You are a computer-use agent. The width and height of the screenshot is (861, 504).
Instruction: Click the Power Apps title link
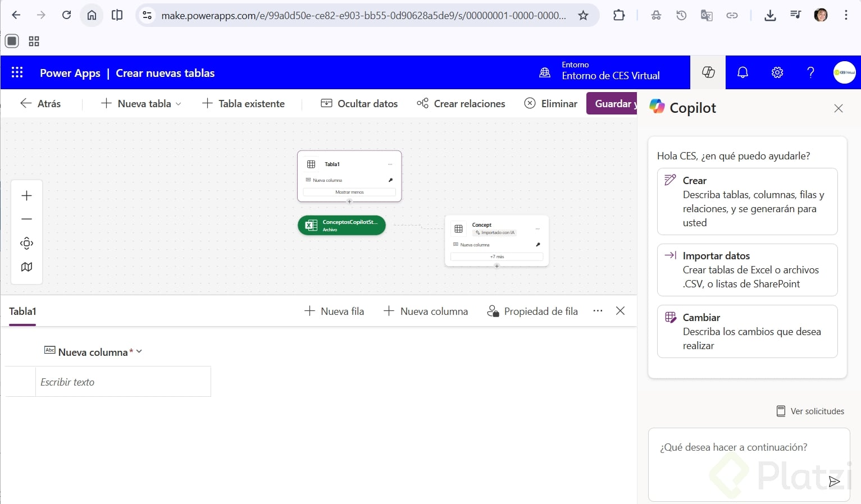(x=70, y=74)
